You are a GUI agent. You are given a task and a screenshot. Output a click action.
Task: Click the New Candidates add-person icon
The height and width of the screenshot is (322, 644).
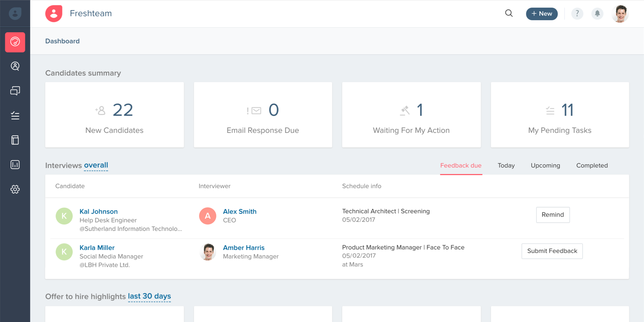click(x=100, y=110)
